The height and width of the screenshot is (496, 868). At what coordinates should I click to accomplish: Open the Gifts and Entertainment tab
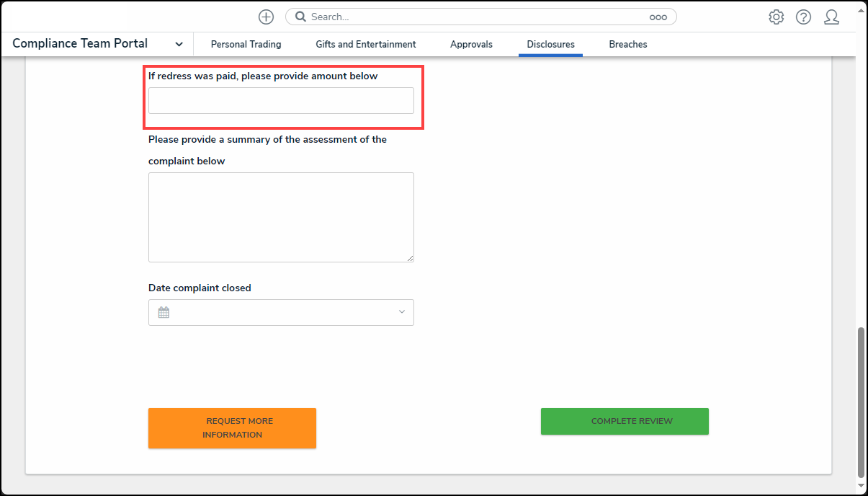(365, 44)
